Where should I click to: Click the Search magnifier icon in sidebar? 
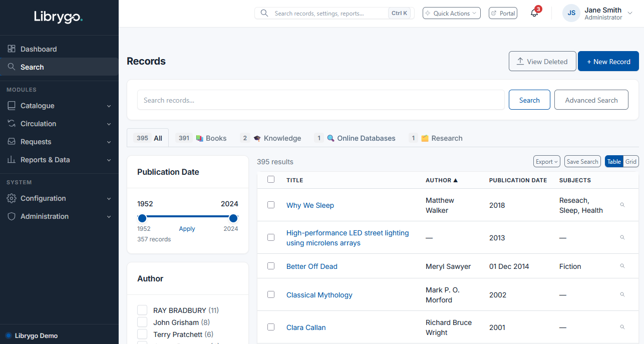pyautogui.click(x=12, y=67)
